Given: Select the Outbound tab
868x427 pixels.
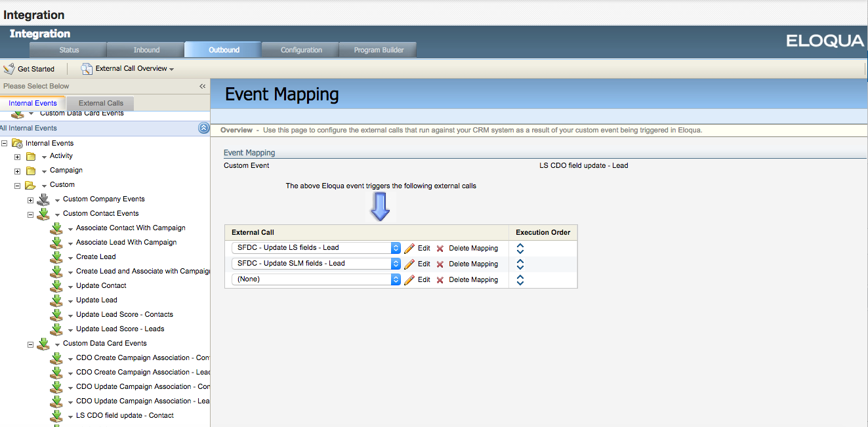Looking at the screenshot, I should pyautogui.click(x=224, y=50).
